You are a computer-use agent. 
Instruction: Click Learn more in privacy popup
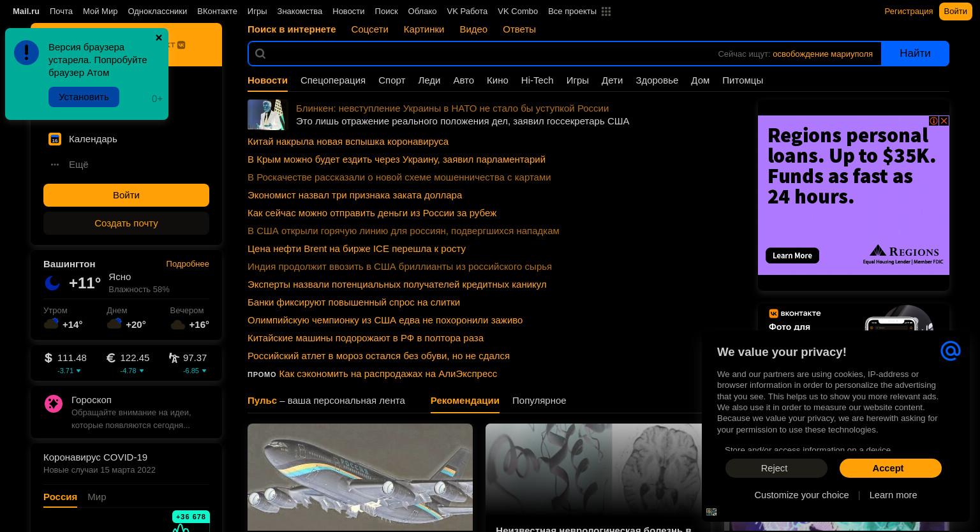click(x=893, y=495)
